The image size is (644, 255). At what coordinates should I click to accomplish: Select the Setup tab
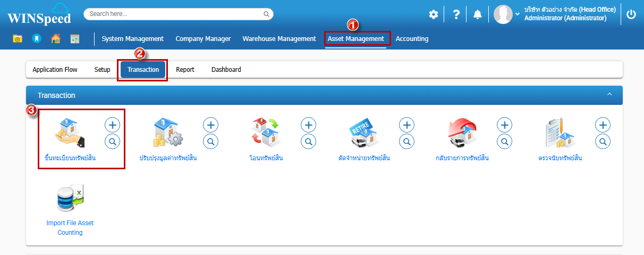[x=103, y=70]
